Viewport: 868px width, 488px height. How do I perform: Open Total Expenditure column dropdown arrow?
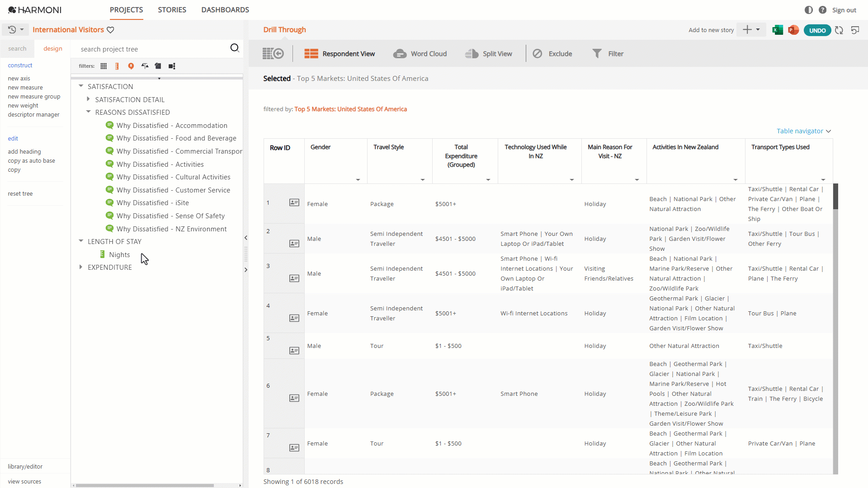(488, 180)
